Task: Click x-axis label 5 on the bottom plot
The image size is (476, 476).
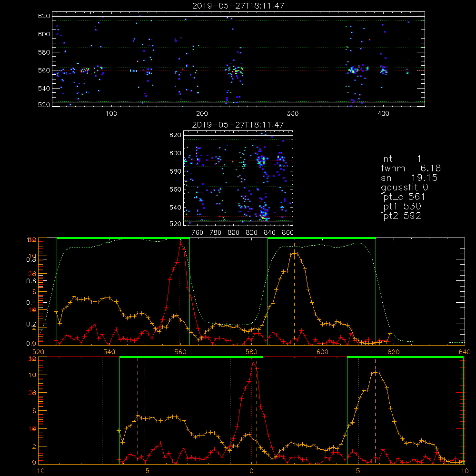Action: [x=358, y=471]
